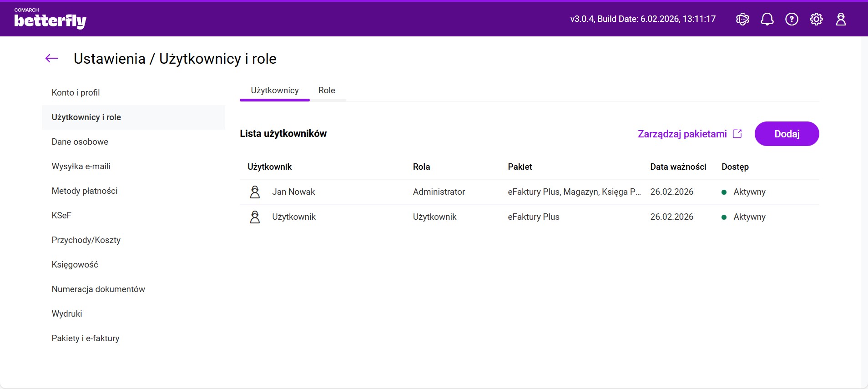Open Numeracja dokumentów in sidebar

coord(98,289)
